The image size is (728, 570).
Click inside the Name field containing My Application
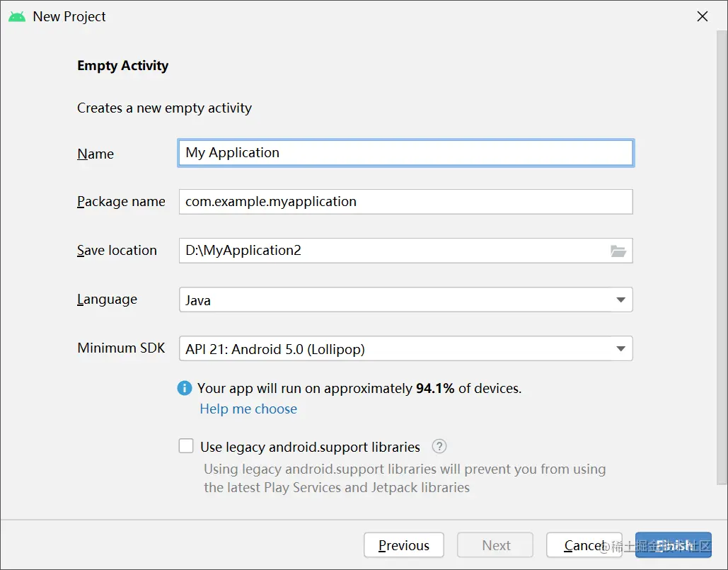click(x=406, y=153)
